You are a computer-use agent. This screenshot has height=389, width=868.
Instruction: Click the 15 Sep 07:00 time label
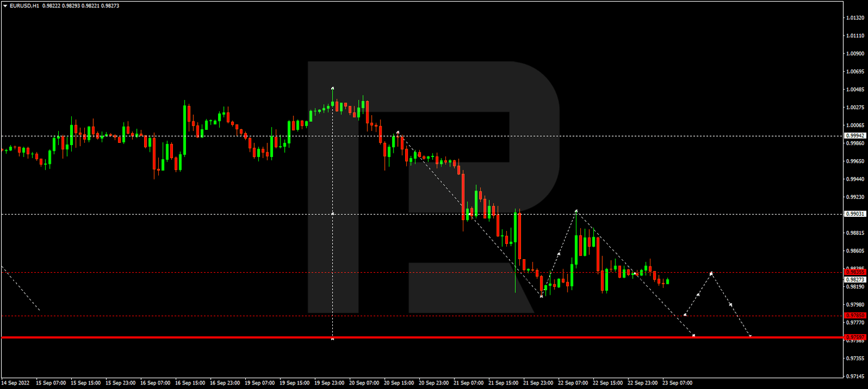pyautogui.click(x=51, y=383)
